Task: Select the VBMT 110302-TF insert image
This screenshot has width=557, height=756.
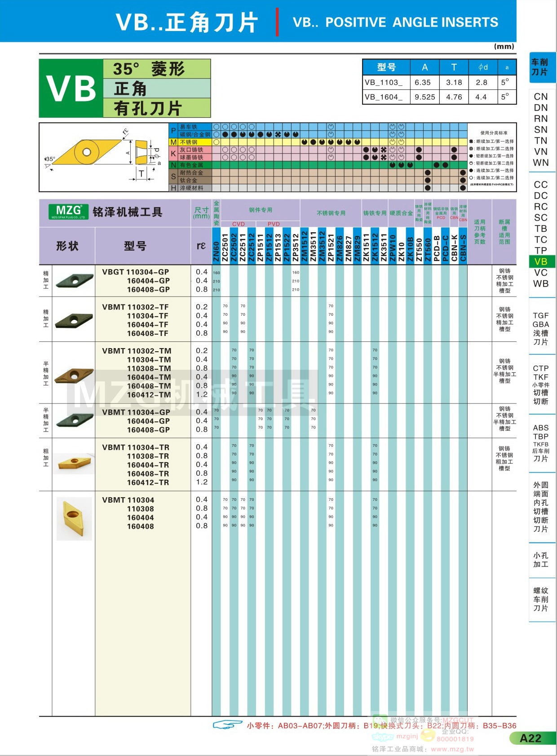Action: click(74, 320)
